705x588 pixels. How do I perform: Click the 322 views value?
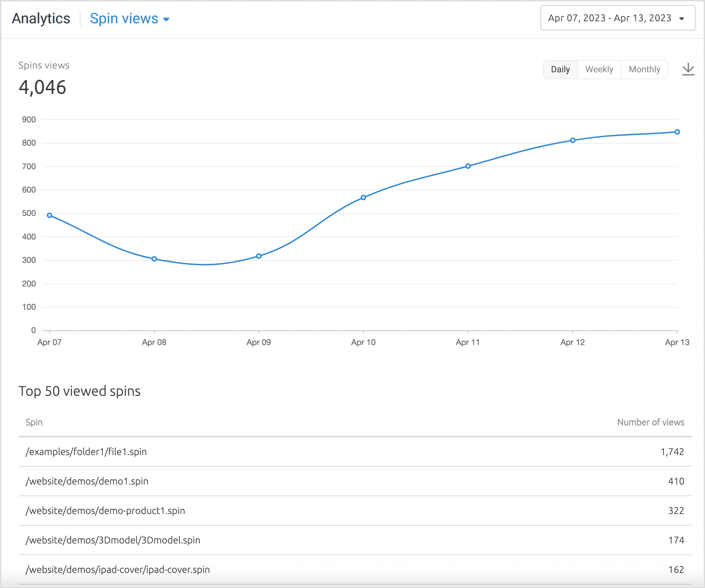676,511
